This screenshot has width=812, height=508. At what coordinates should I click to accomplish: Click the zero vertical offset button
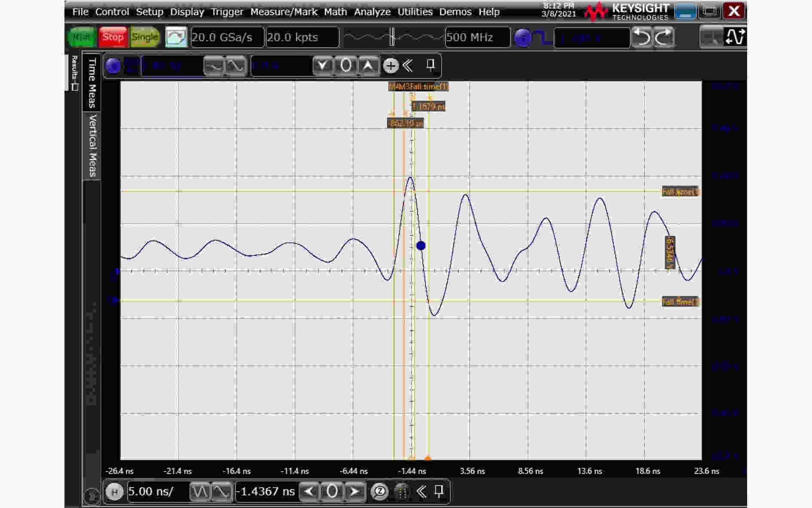(x=346, y=66)
